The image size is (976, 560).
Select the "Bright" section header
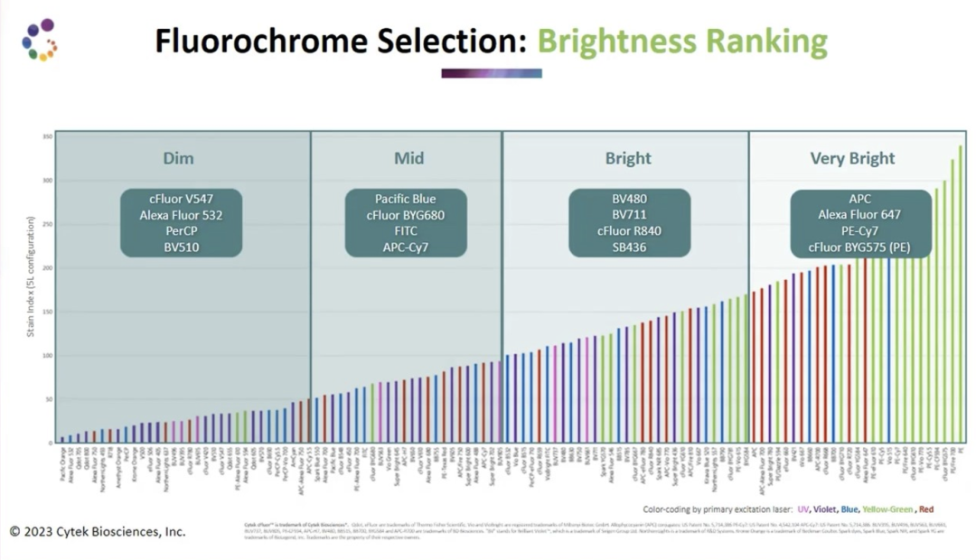[628, 158]
